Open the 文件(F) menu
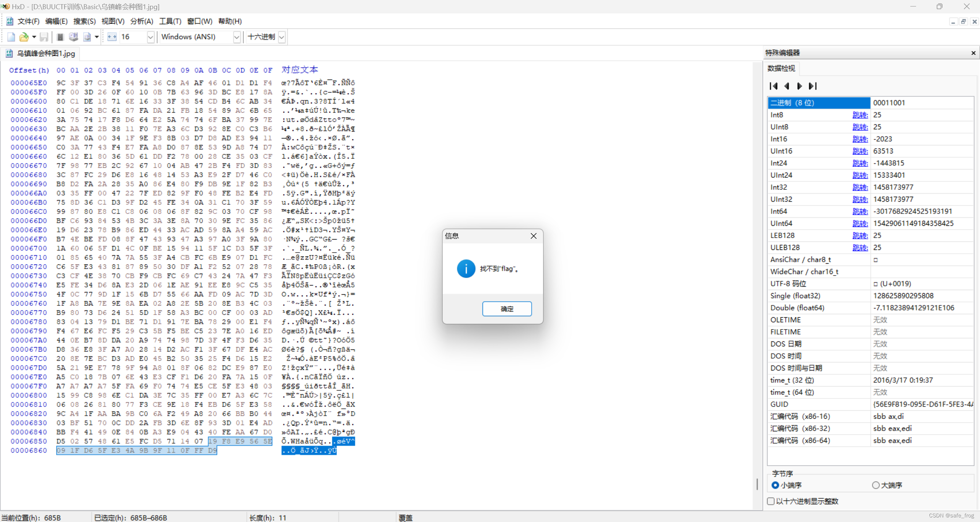980x522 pixels. tap(28, 21)
